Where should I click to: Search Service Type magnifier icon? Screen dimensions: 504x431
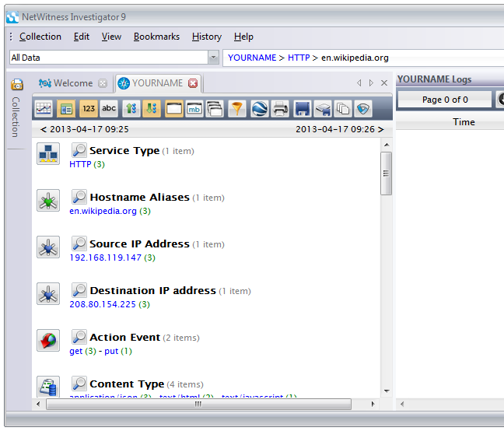pos(79,150)
